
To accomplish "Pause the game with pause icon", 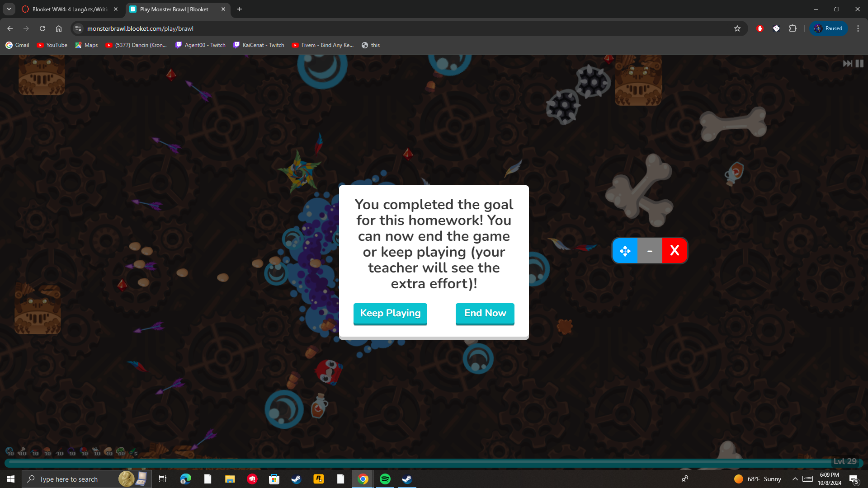I will pos(859,64).
